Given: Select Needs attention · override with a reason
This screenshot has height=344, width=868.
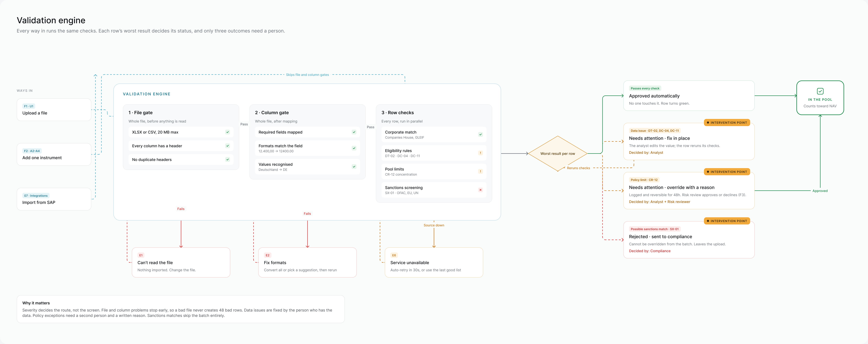Looking at the screenshot, I should point(689,190).
